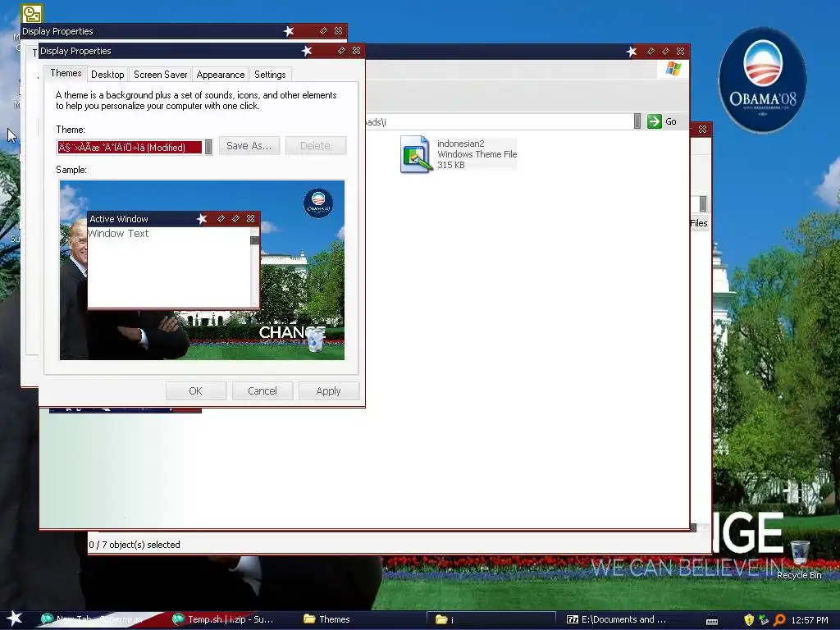This screenshot has height=630, width=840.
Task: Switch to the E:\Documents and ... taskbar button
Action: point(617,619)
